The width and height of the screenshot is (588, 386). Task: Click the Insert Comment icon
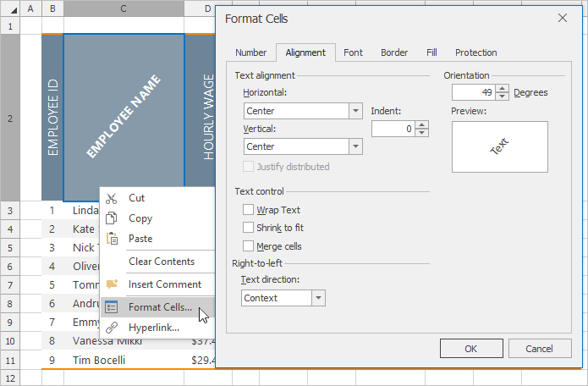[112, 284]
